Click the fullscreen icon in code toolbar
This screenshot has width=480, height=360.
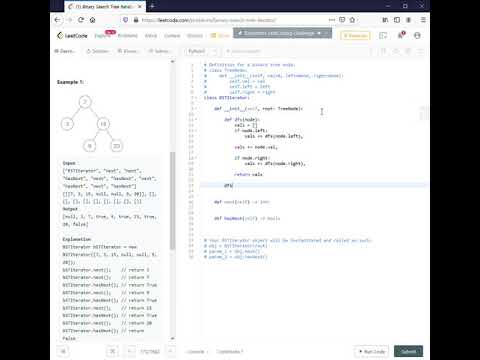pos(421,51)
